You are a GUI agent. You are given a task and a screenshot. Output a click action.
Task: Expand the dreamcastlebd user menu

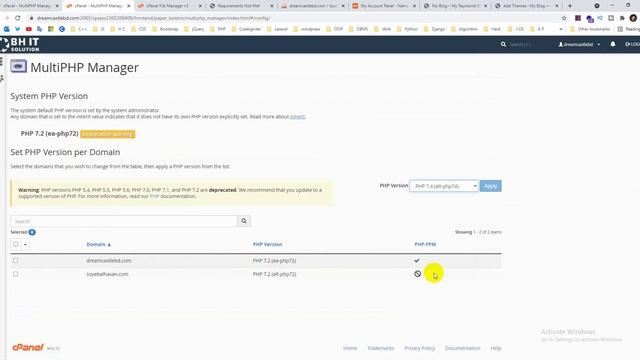click(579, 44)
